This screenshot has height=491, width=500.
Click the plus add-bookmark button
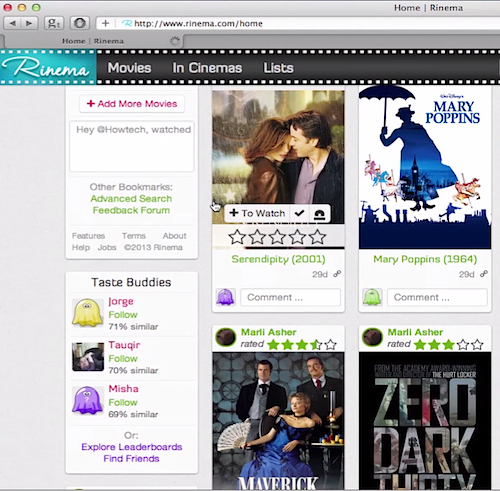(106, 23)
